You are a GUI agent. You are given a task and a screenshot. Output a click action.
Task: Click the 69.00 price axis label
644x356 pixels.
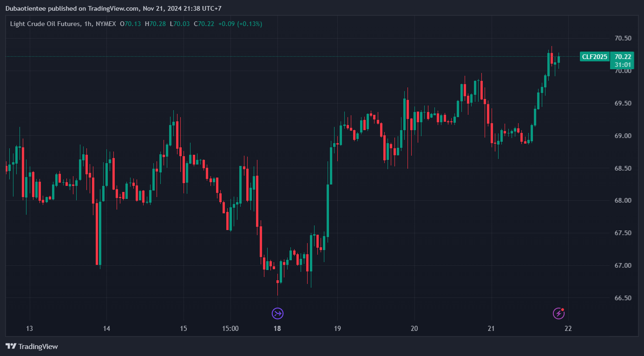[623, 136]
